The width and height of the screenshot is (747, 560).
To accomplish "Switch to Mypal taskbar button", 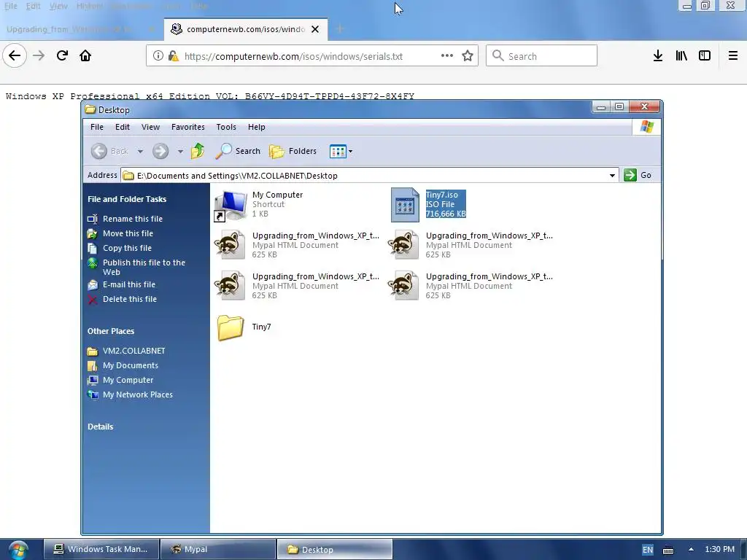I will point(217,549).
